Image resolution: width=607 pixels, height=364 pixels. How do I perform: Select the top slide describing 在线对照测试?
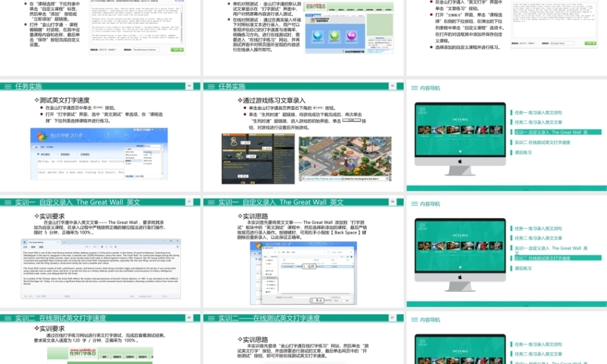pos(303,38)
